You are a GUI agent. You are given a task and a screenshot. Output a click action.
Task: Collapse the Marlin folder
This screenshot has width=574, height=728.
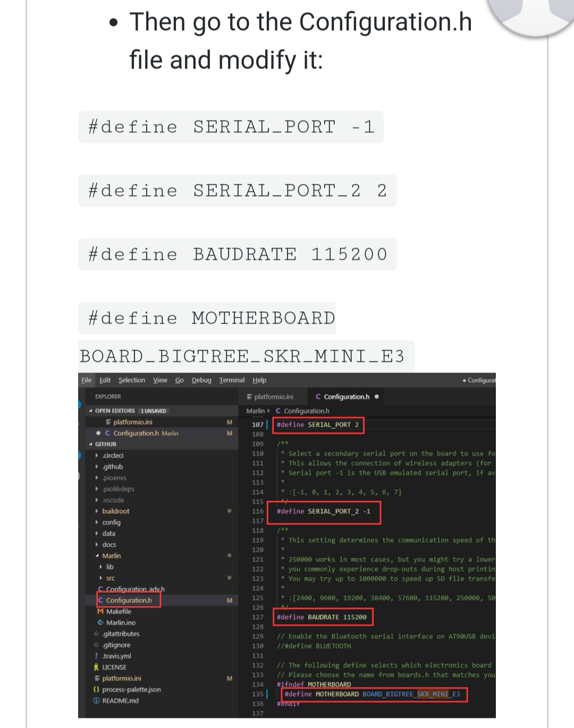click(97, 556)
